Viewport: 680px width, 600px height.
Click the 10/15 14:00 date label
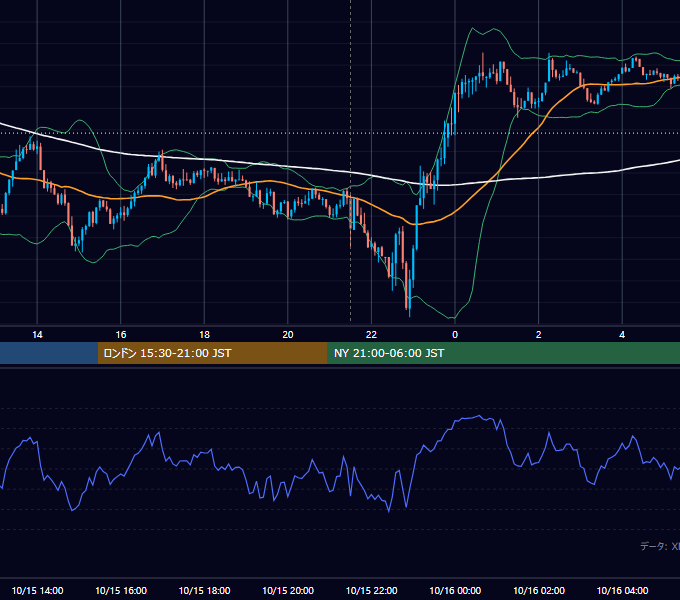pos(37,590)
